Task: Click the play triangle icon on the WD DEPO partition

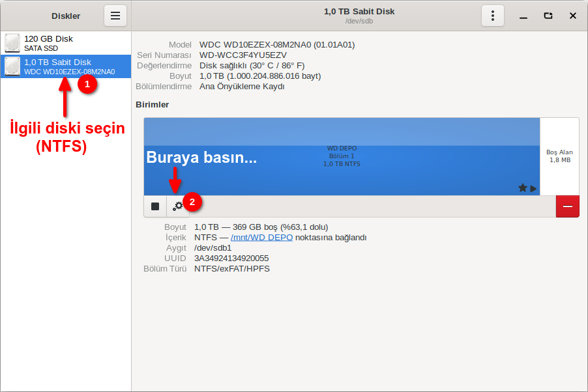Action: pyautogui.click(x=533, y=189)
